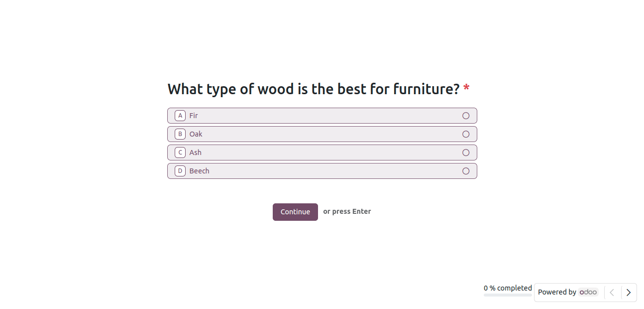Screen dimensions: 644x309
Task: Click the Fir answer label text
Action: [x=194, y=116]
